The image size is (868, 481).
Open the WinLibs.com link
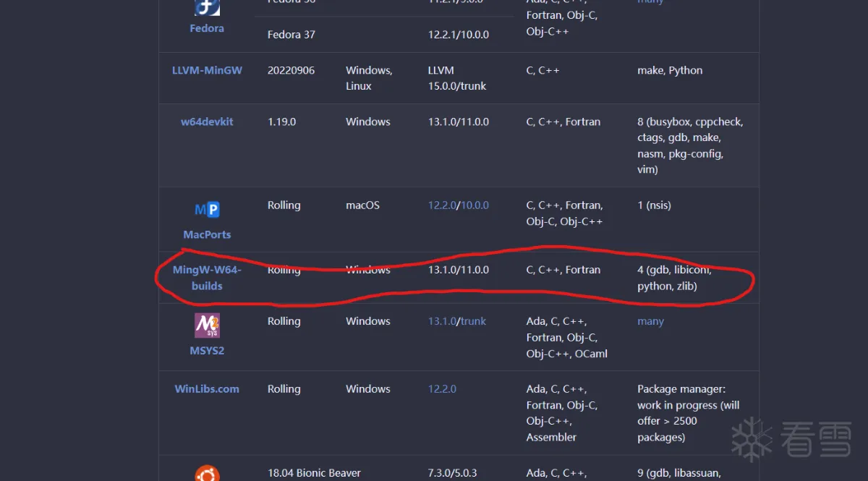point(207,388)
